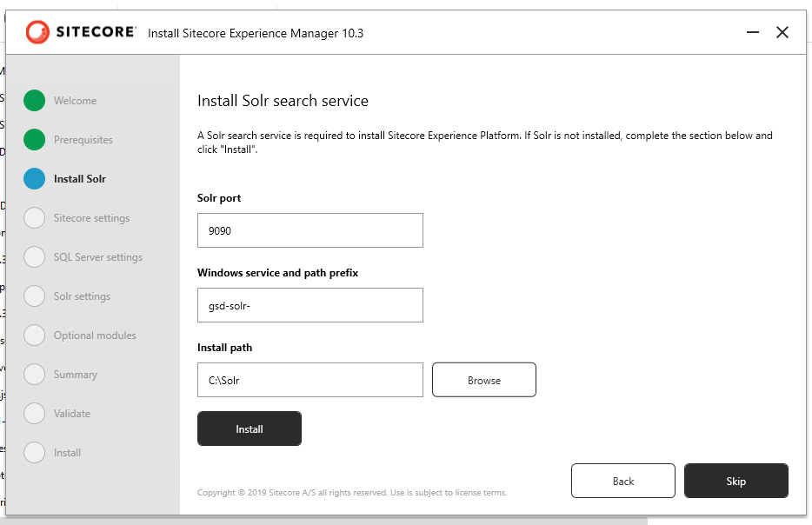Go to the final Install step label
The width and height of the screenshot is (812, 525).
67,453
